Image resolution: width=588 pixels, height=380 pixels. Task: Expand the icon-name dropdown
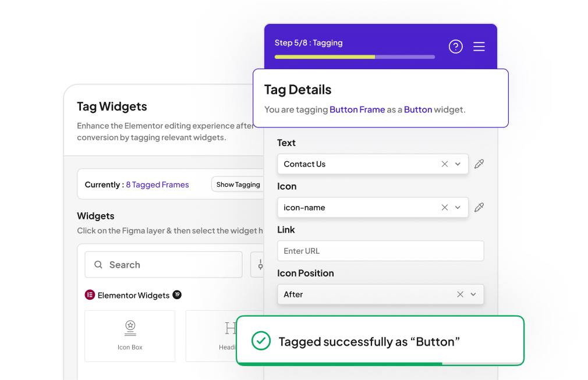click(458, 207)
